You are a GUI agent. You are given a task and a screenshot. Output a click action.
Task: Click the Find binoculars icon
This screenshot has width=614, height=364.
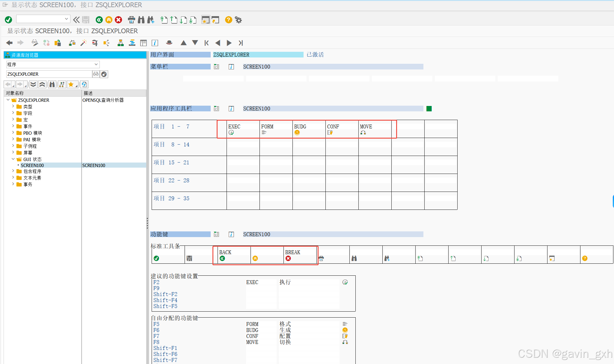[141, 19]
